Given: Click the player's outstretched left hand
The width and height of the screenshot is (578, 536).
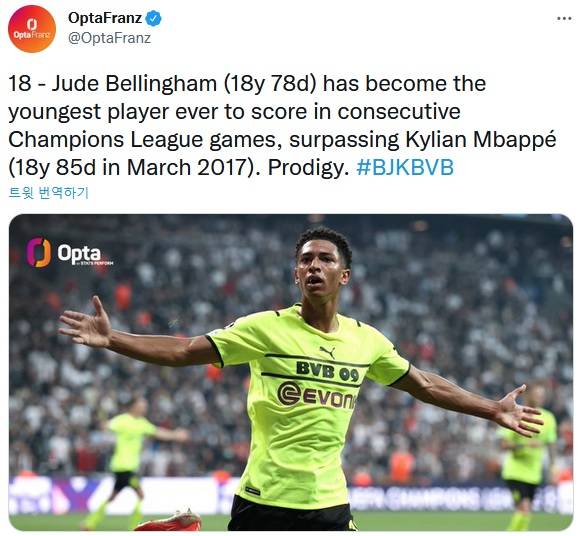Looking at the screenshot, I should tap(519, 411).
